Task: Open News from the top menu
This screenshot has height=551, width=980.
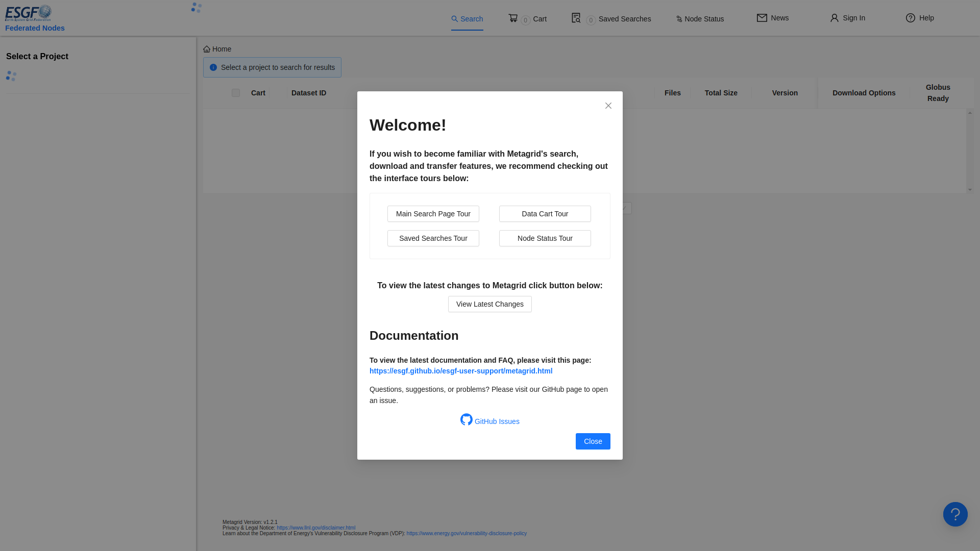Action: 773,18
